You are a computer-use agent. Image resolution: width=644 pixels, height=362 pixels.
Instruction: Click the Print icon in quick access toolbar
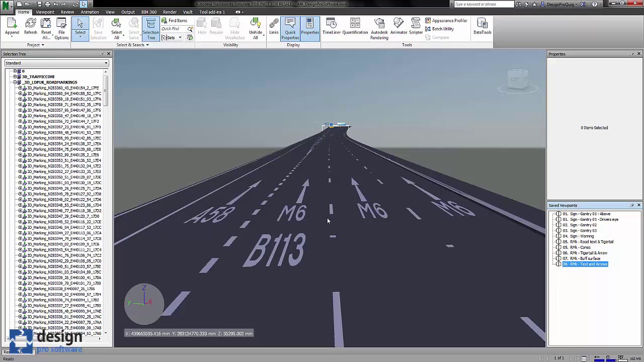pyautogui.click(x=47, y=4)
